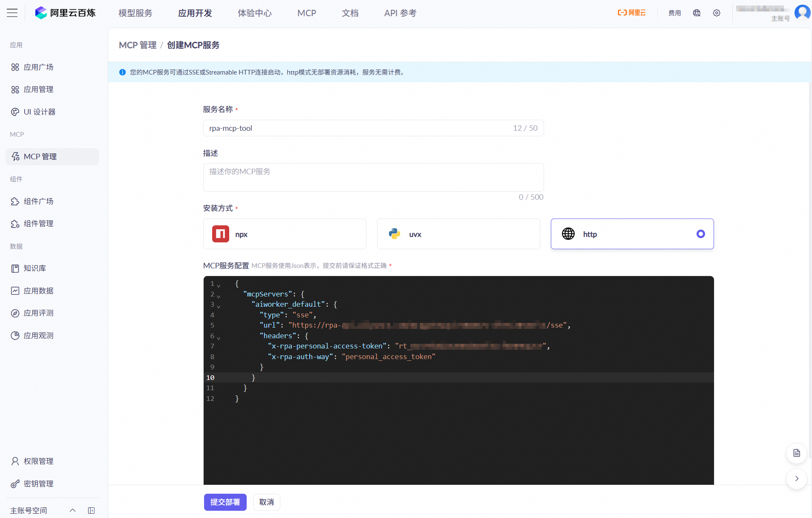The width and height of the screenshot is (812, 518).
Task: Click the 应用管理 sidebar icon
Action: coord(15,89)
